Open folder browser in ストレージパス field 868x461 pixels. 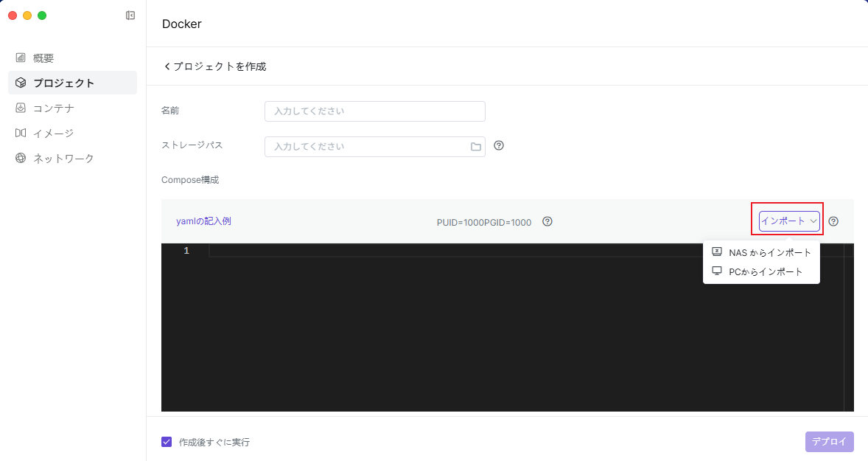point(476,147)
